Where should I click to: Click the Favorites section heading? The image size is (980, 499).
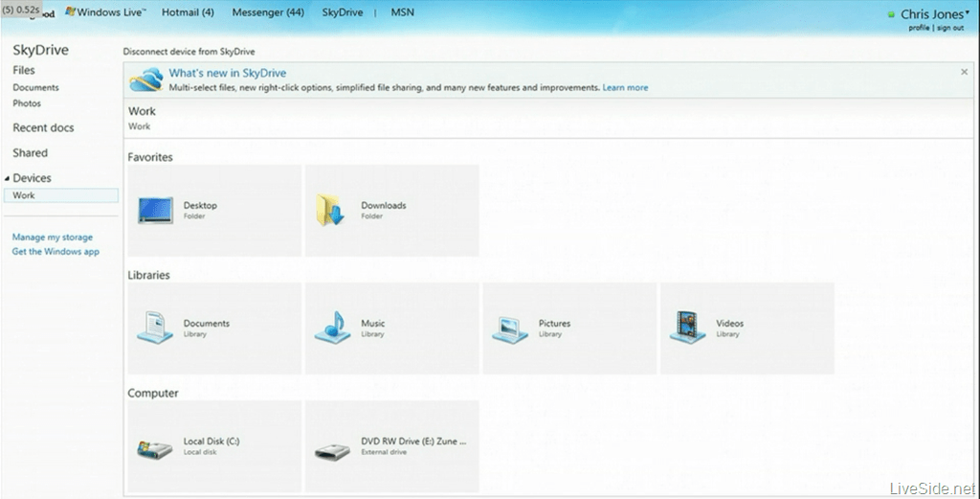tap(150, 157)
